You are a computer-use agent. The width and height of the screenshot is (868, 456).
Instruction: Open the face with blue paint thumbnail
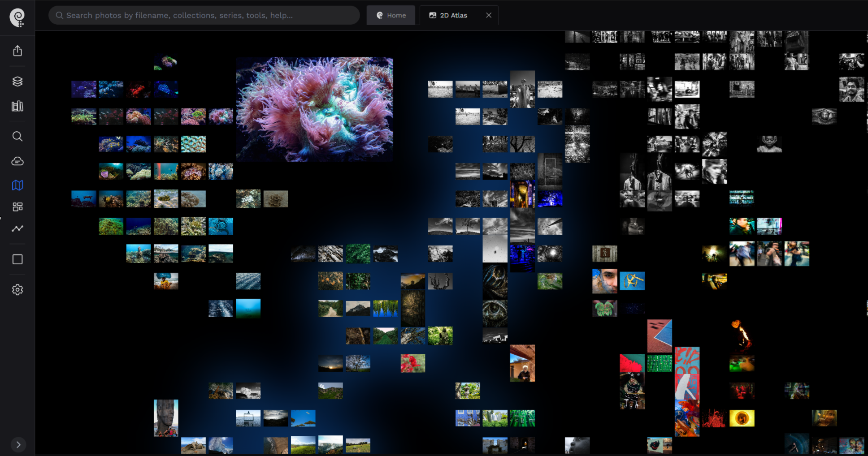point(604,281)
